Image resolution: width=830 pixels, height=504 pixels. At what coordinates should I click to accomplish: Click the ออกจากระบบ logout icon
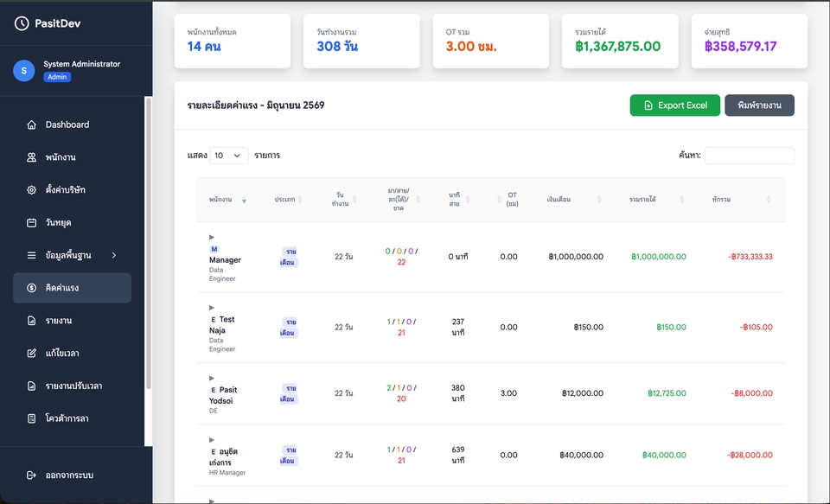(32, 475)
